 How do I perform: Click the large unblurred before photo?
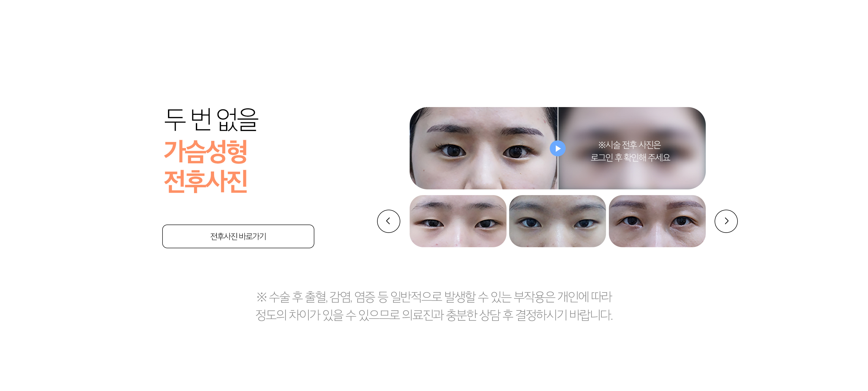coord(484,148)
